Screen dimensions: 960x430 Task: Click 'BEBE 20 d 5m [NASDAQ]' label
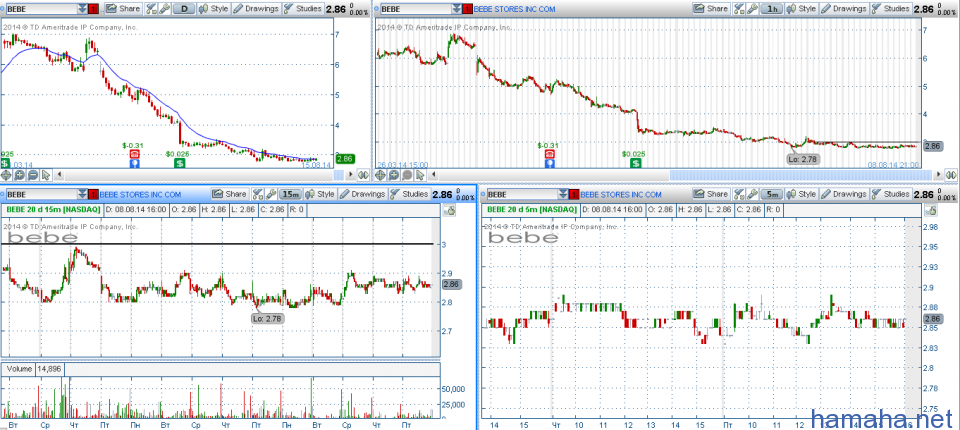531,209
